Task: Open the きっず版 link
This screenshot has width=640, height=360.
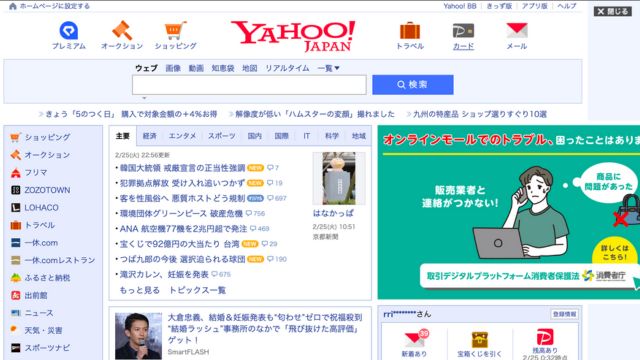Action: 499,6
